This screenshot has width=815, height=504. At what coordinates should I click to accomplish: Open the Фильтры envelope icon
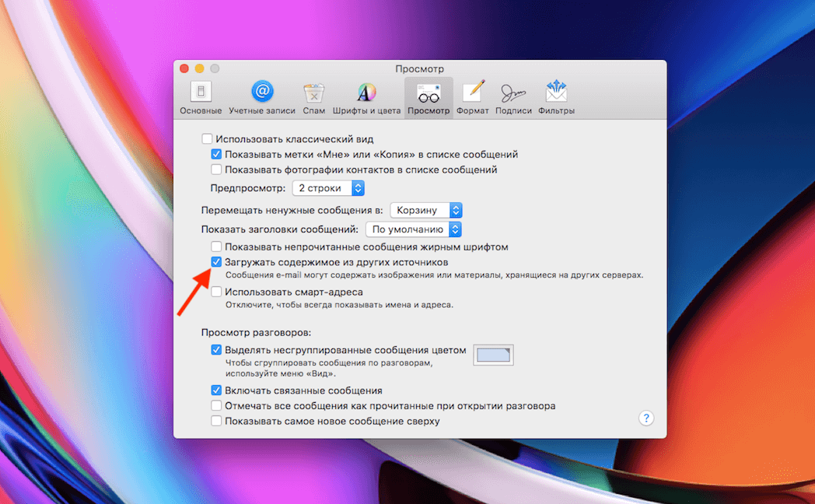[556, 93]
